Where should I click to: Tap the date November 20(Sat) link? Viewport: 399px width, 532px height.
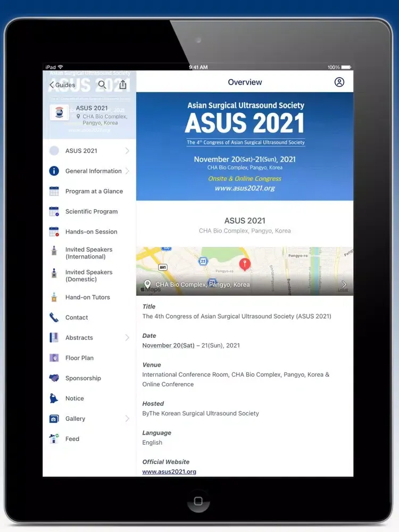tap(168, 345)
